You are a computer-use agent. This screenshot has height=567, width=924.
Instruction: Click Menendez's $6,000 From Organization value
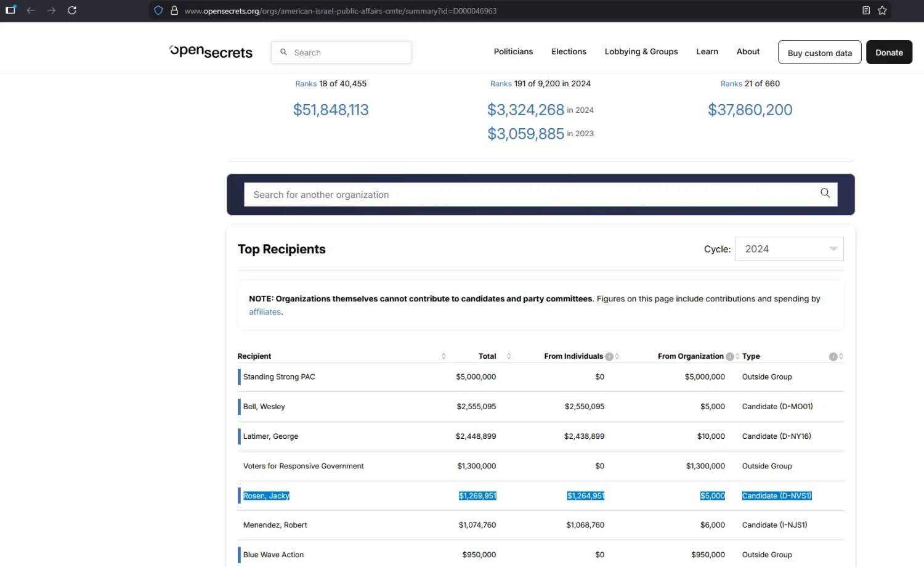[x=713, y=525]
